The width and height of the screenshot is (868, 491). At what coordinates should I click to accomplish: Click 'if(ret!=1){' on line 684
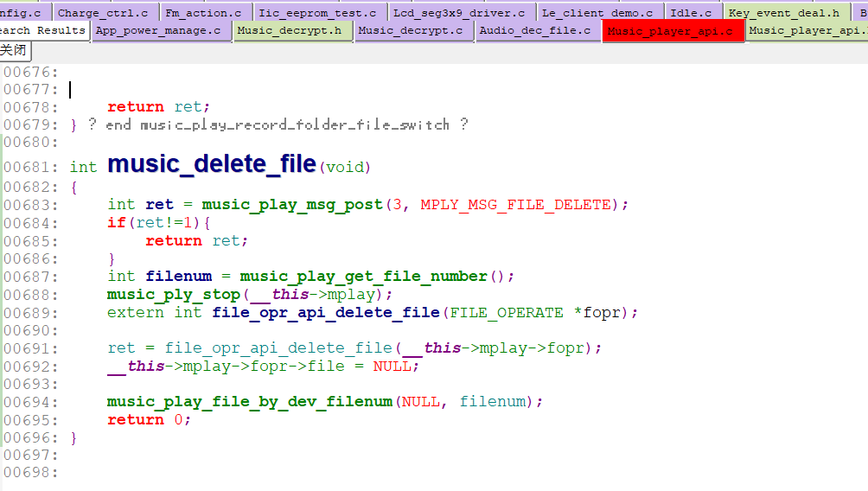coord(159,223)
